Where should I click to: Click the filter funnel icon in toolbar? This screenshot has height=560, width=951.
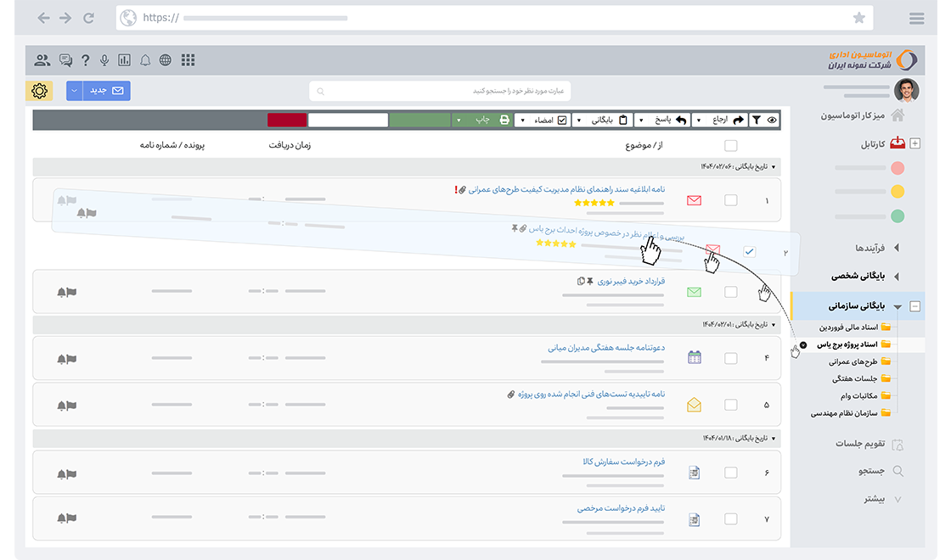click(756, 120)
